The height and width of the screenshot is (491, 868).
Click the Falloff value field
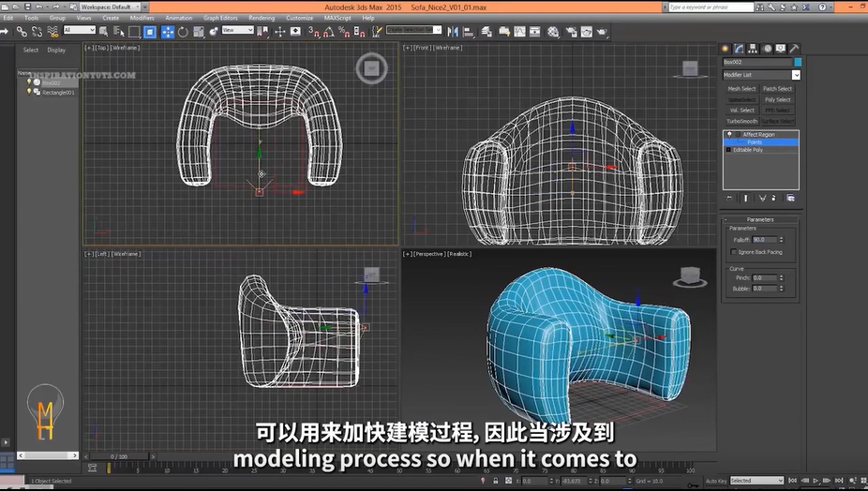tap(765, 240)
